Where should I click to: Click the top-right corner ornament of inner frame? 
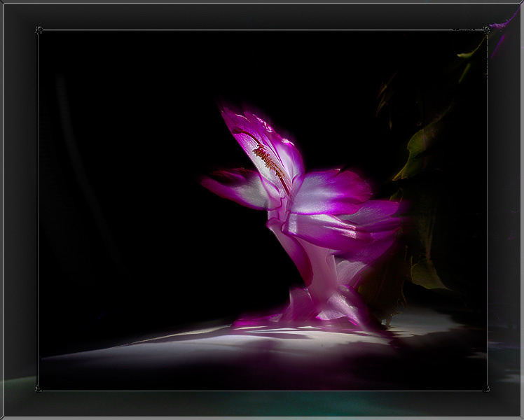click(x=487, y=30)
